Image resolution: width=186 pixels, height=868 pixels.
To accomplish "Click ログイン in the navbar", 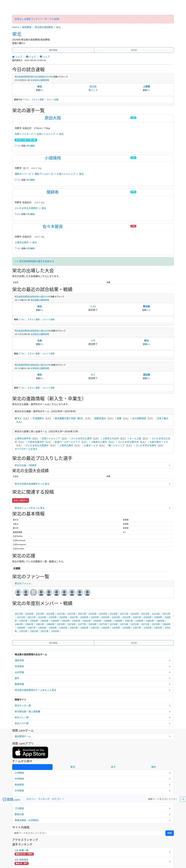I will 31,799.
